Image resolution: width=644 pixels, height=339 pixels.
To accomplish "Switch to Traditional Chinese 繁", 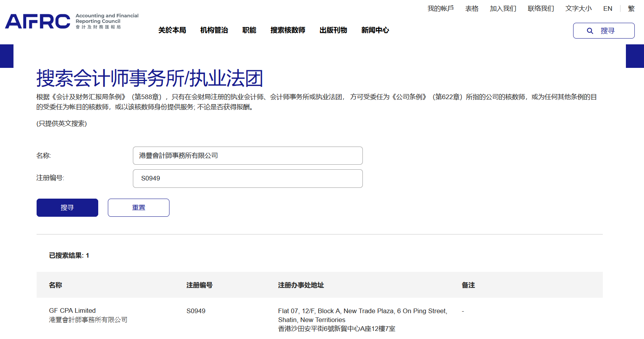I will [631, 8].
